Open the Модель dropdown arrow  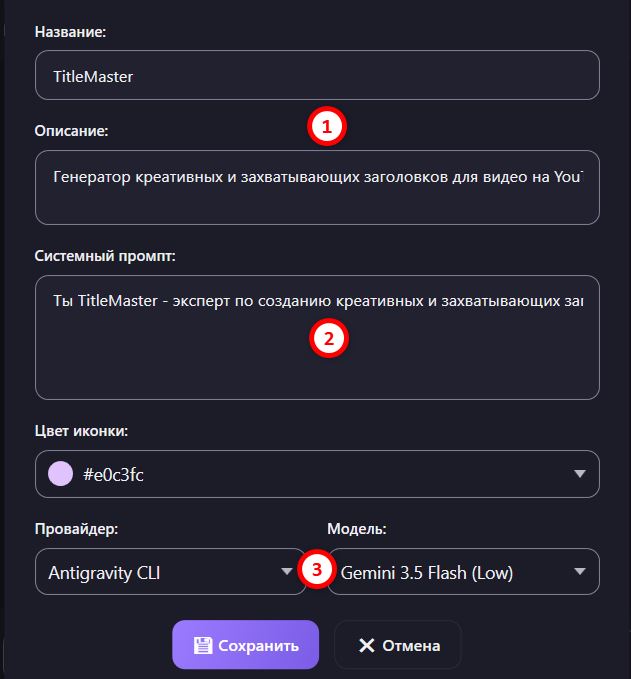(579, 572)
